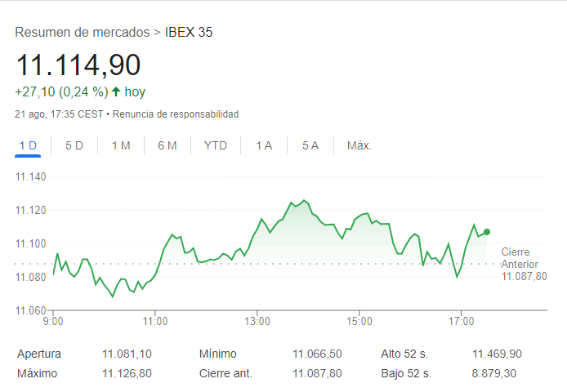This screenshot has width=567, height=392.
Task: Show the 5 A chart range
Action: [x=310, y=145]
